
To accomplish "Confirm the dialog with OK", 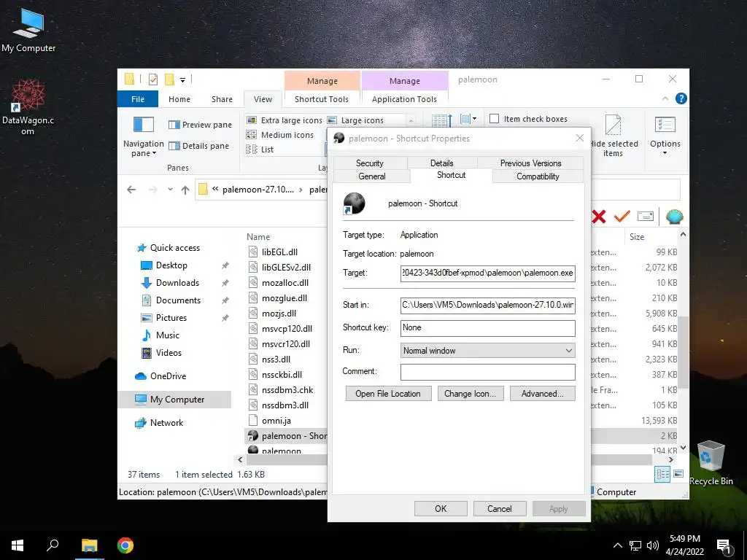I will (441, 508).
